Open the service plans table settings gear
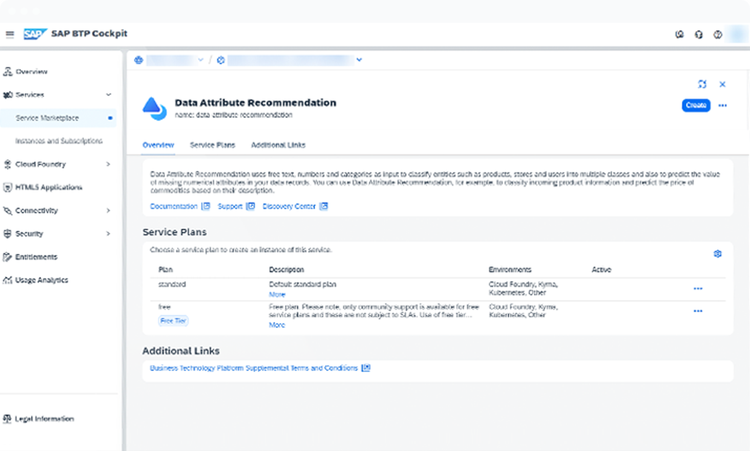The width and height of the screenshot is (750, 451). (x=717, y=253)
